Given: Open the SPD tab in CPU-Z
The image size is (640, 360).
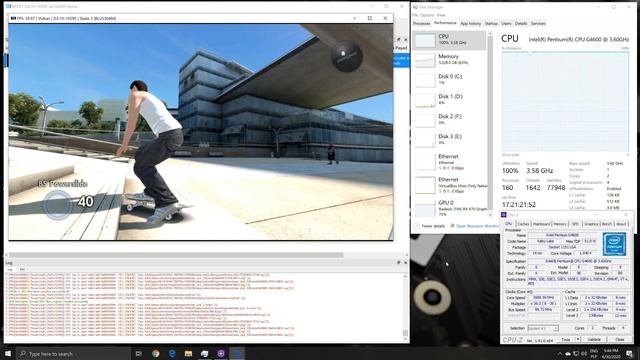Looking at the screenshot, I should click(575, 224).
